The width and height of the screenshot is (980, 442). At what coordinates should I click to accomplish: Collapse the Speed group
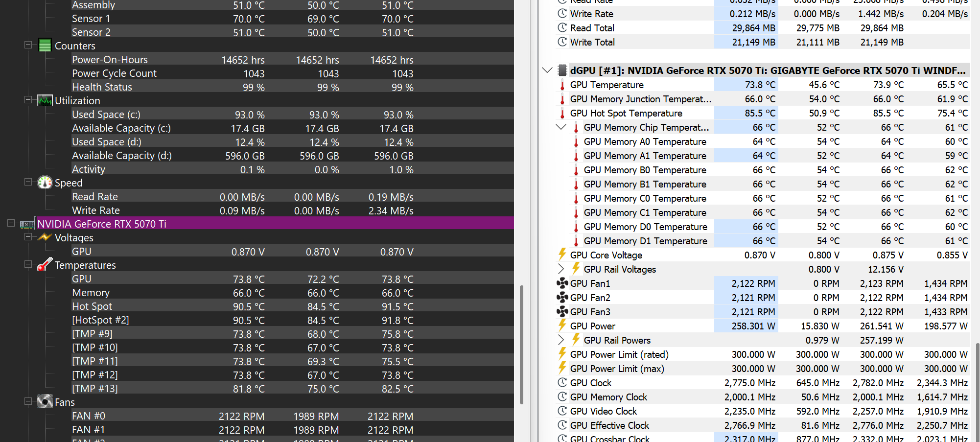pos(28,182)
